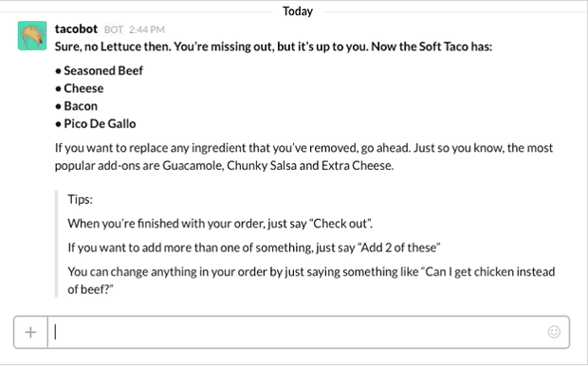Click the chicken instead of beef tip
The image size is (588, 366).
pyautogui.click(x=311, y=281)
